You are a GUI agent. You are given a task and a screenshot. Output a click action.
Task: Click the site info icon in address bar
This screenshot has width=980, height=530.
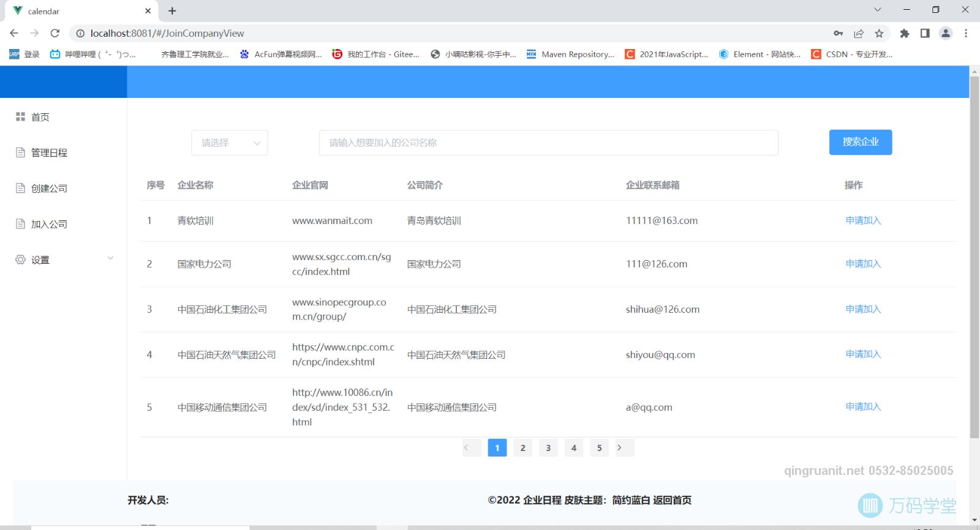tap(80, 33)
